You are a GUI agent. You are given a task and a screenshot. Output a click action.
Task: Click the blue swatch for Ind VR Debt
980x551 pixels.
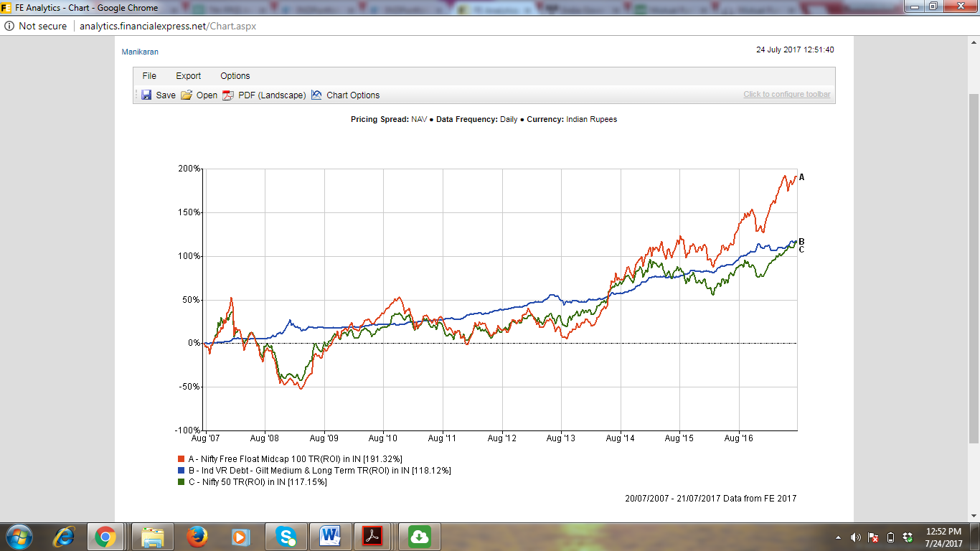(x=182, y=471)
